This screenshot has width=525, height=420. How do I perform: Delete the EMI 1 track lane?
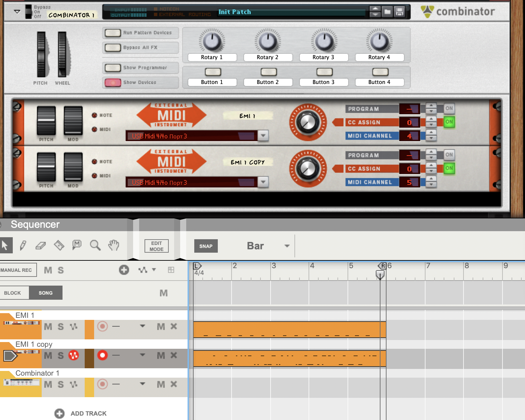click(174, 326)
